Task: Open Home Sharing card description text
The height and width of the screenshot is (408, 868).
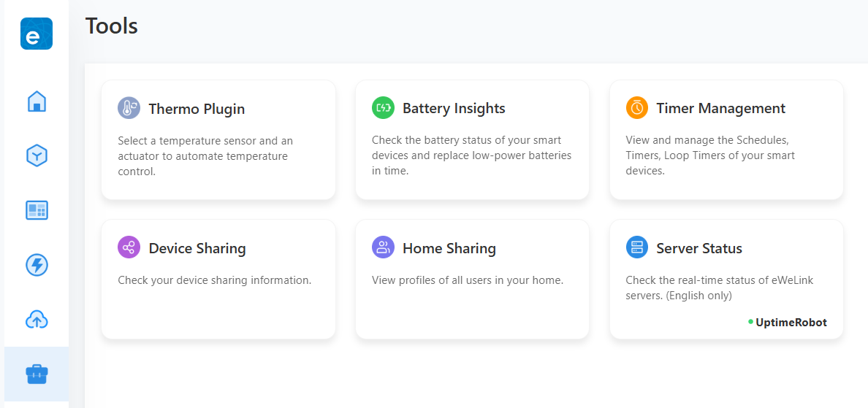Action: [x=468, y=280]
